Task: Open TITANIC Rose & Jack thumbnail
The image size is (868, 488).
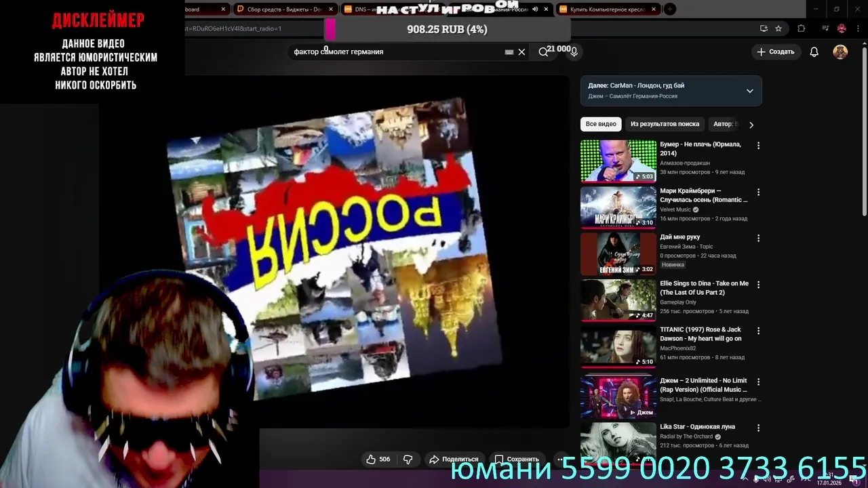Action: pyautogui.click(x=618, y=346)
